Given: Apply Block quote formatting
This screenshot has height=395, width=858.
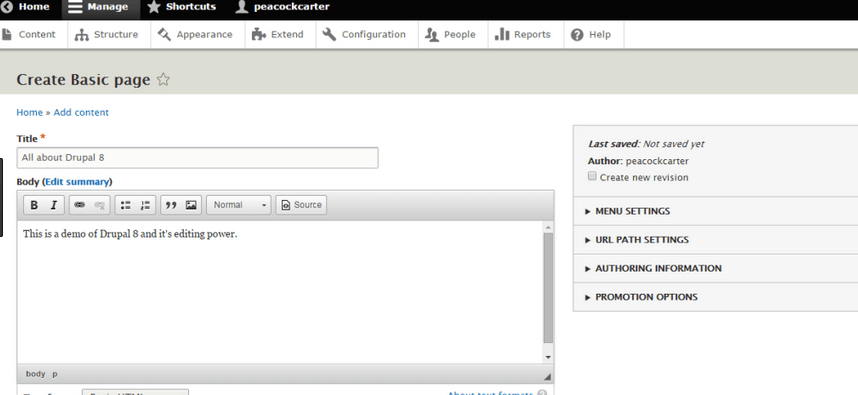Looking at the screenshot, I should pyautogui.click(x=171, y=205).
